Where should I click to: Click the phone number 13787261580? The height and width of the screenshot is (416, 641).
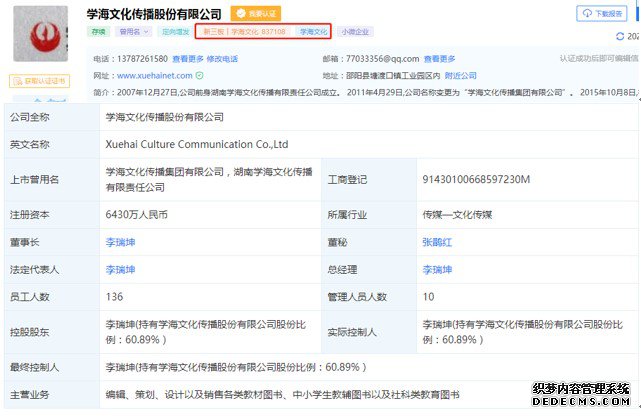coord(142,59)
